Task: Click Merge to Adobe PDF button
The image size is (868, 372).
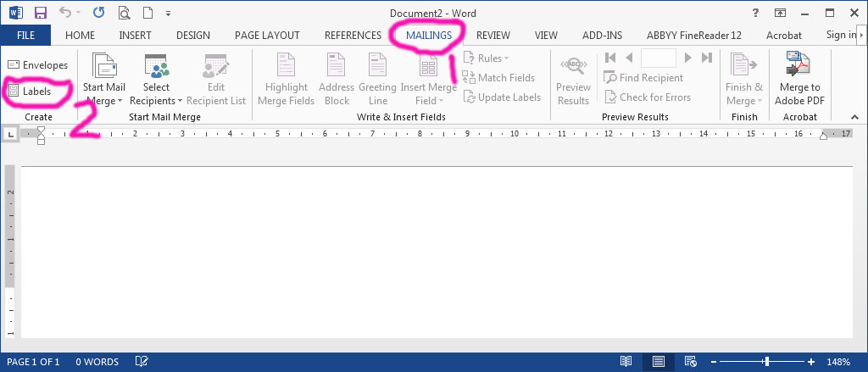Action: tap(799, 80)
